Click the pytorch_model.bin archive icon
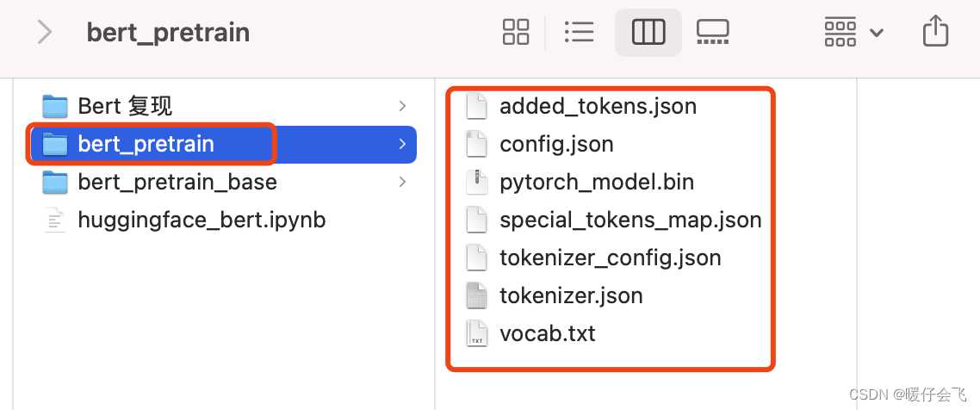980x410 pixels. tap(476, 182)
